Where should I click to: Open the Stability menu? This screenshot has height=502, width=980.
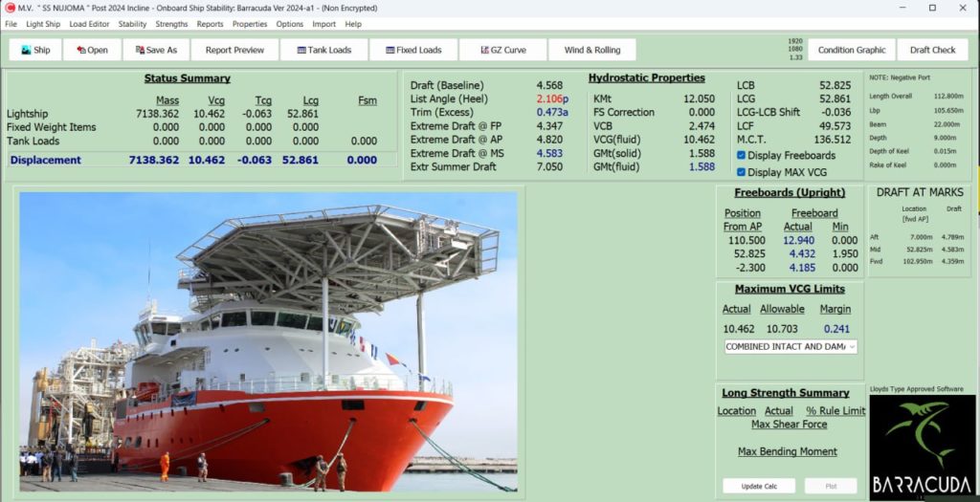point(132,24)
